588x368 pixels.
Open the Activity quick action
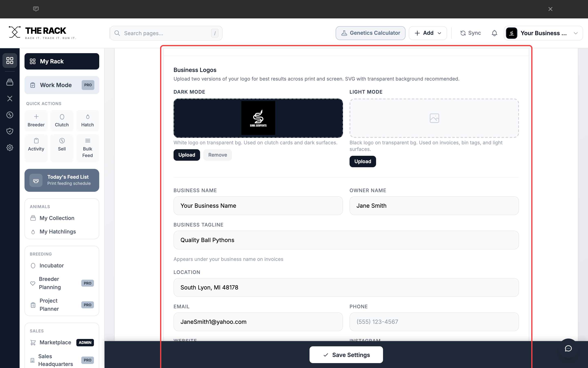(36, 148)
